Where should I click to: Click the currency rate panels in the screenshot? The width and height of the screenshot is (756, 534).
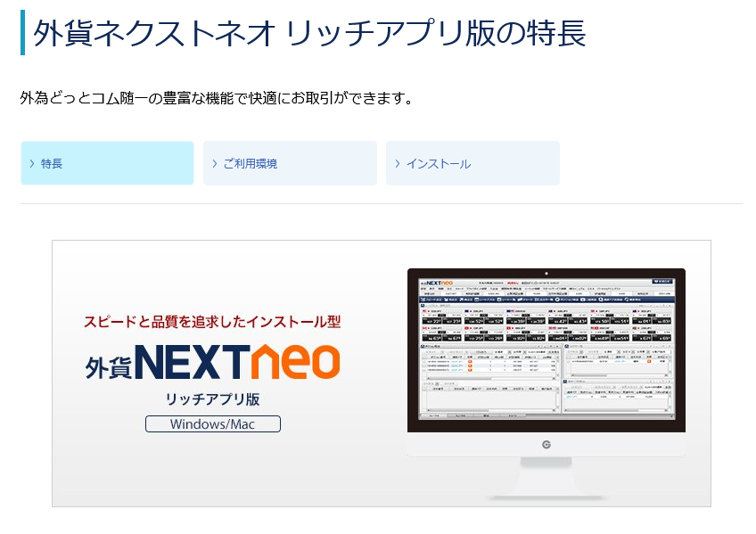[546, 325]
